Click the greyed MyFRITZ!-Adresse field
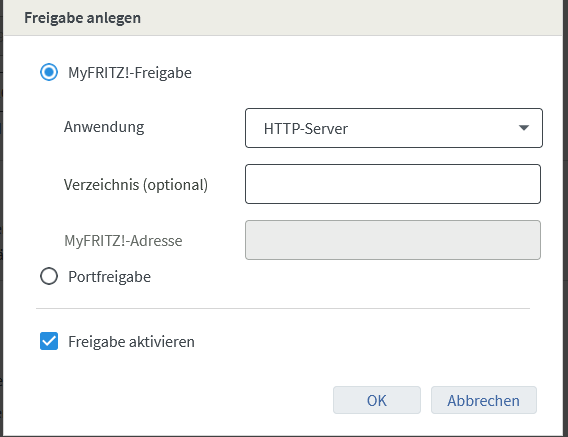 [393, 240]
